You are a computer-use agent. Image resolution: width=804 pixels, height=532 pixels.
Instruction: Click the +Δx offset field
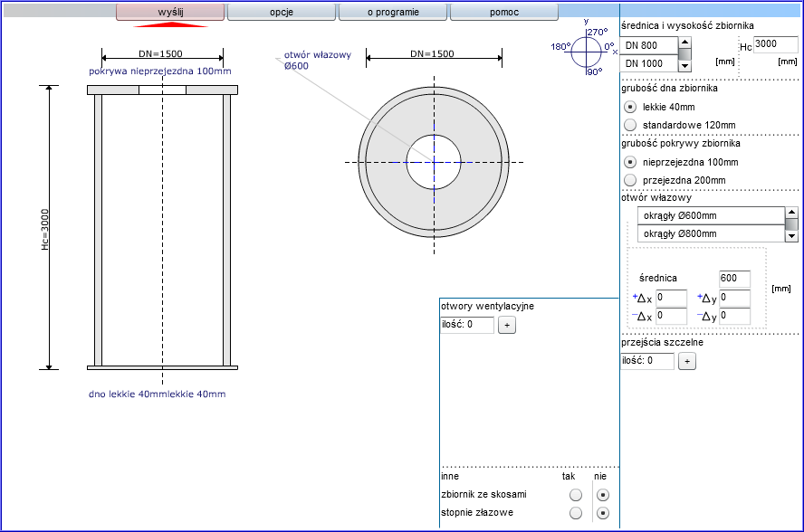tap(671, 298)
